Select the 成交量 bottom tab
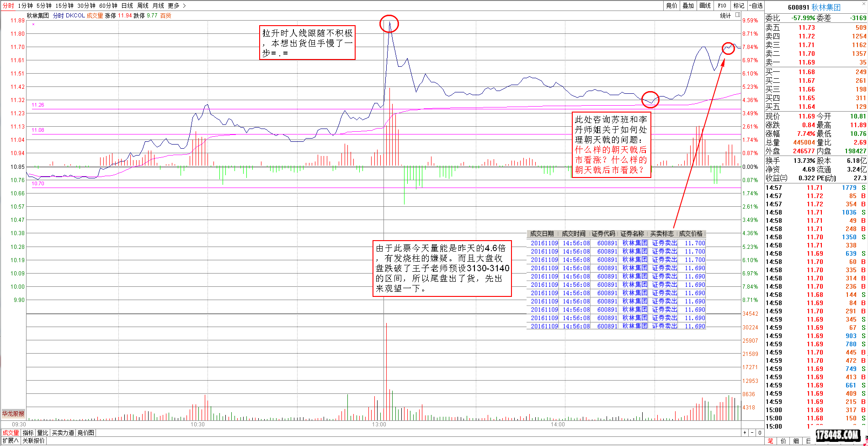868x446 pixels. 11,433
